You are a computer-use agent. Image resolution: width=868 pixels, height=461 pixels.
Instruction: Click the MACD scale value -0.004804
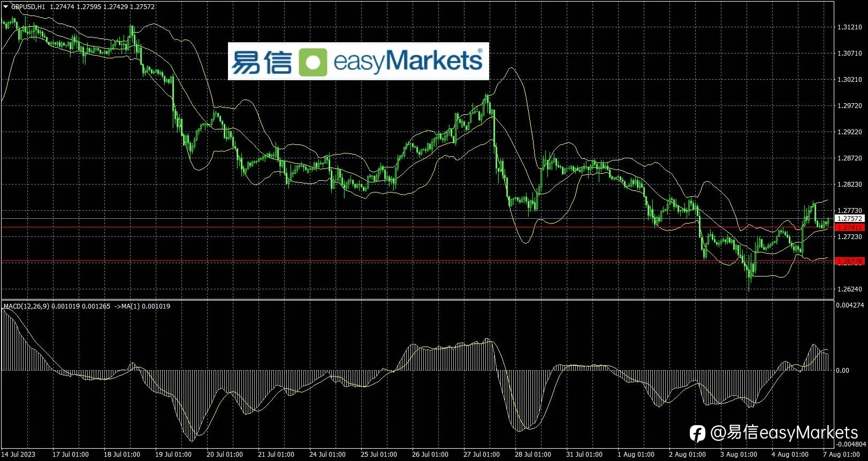[851, 444]
